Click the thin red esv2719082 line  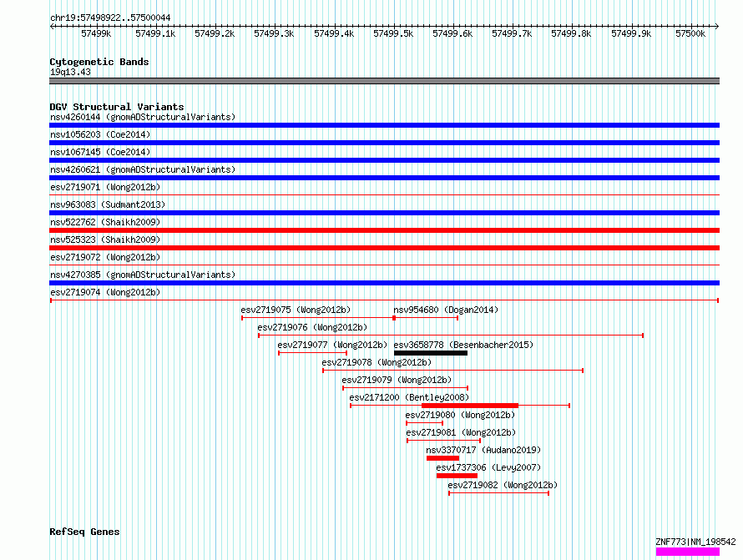(x=499, y=493)
